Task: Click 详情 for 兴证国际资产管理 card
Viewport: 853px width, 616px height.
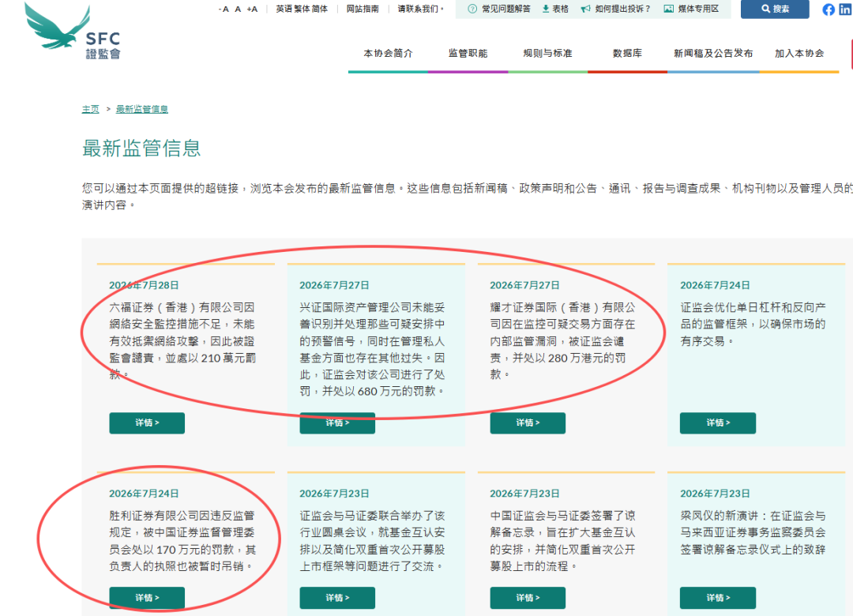Action: [337, 423]
